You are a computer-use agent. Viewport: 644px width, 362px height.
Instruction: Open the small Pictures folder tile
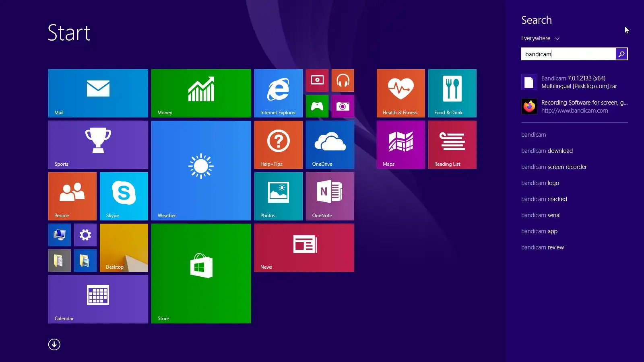coord(85,261)
